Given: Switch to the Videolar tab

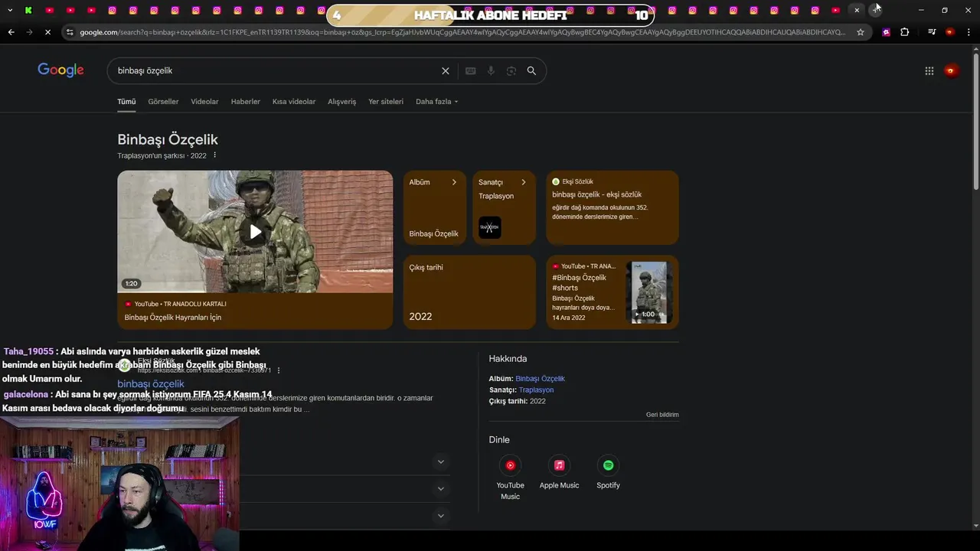Looking at the screenshot, I should (x=204, y=102).
